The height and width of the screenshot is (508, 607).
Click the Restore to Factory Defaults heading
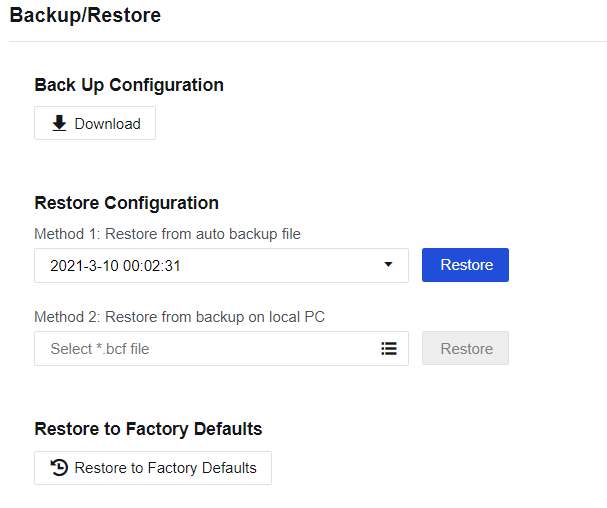[148, 429]
